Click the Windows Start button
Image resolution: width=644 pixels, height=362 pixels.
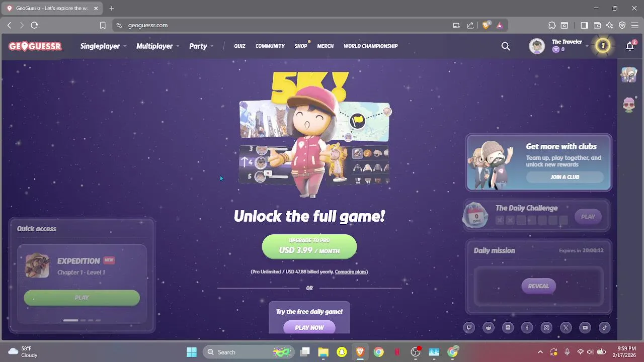click(192, 352)
